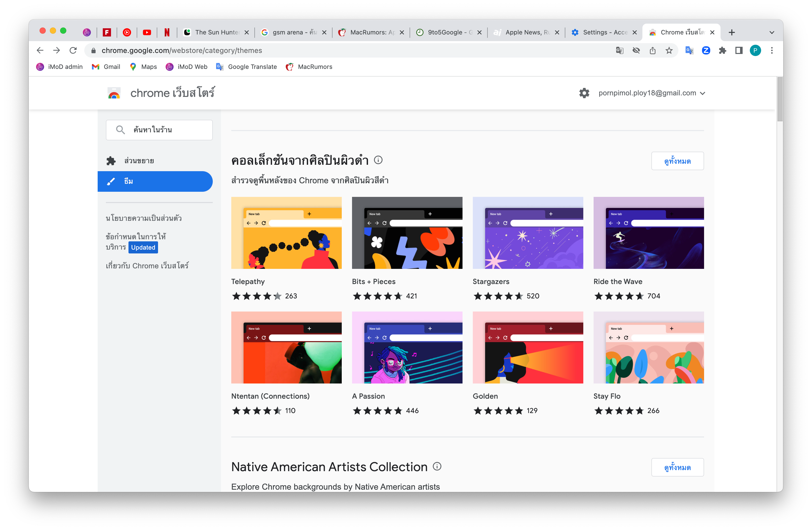Click the Stargazers theme thumbnail

pos(528,233)
